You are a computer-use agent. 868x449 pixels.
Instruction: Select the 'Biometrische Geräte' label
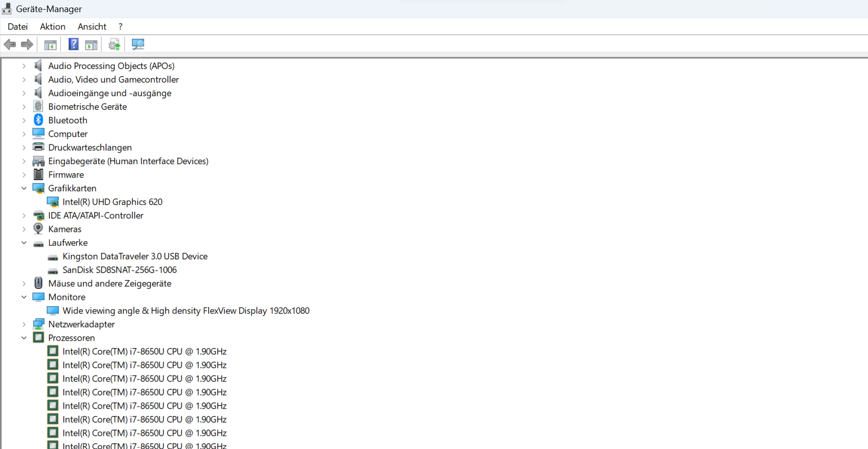point(88,107)
